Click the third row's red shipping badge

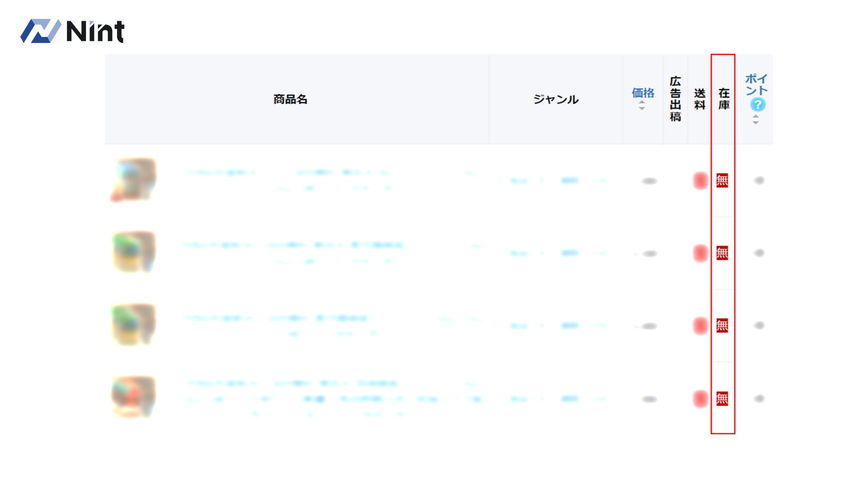tap(700, 325)
